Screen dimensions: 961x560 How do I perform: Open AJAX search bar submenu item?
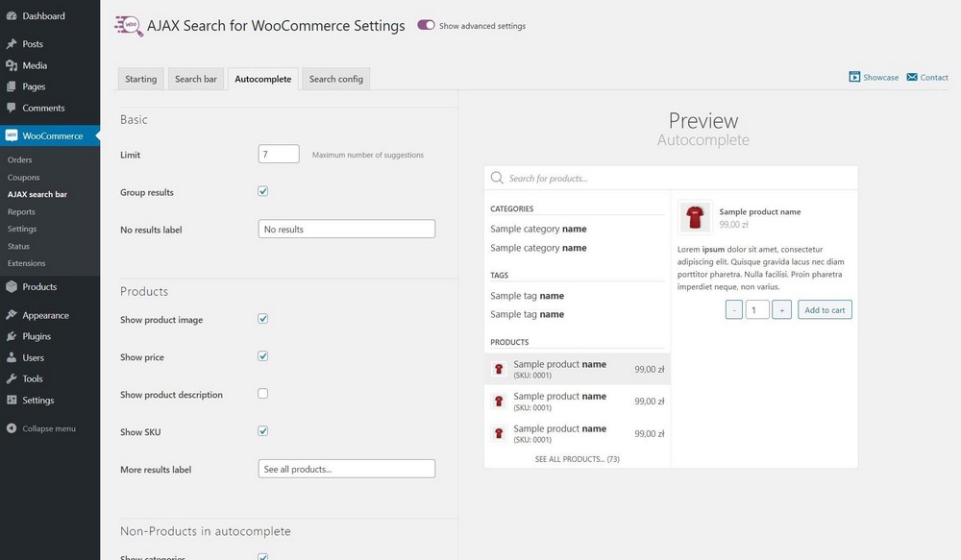click(37, 194)
